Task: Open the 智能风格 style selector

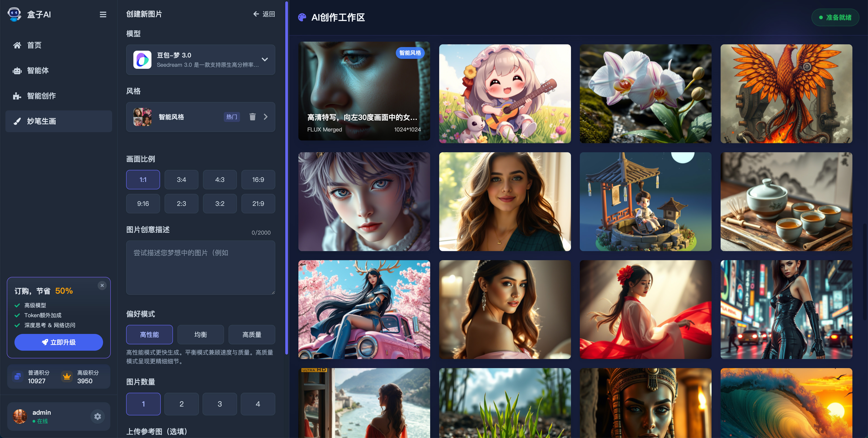Action: 200,117
